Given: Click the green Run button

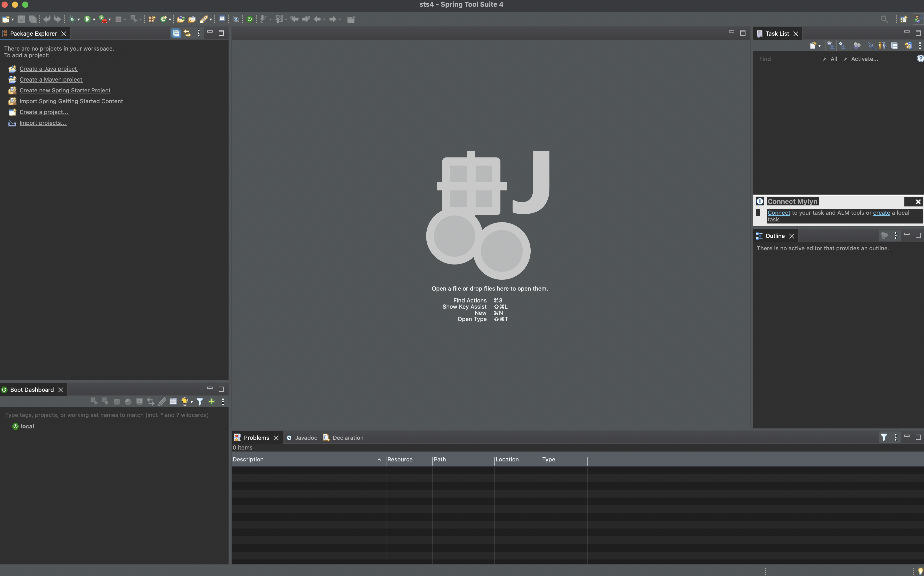Looking at the screenshot, I should click(x=87, y=19).
